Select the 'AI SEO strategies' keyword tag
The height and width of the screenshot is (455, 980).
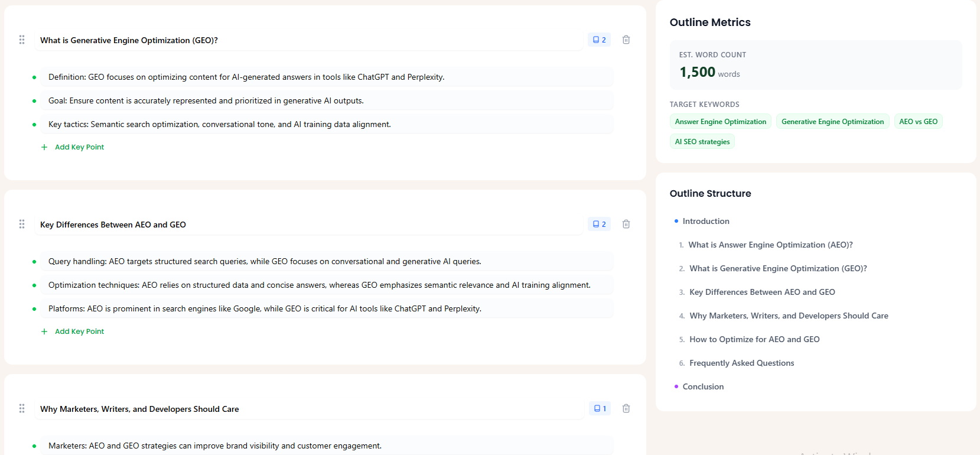click(702, 142)
